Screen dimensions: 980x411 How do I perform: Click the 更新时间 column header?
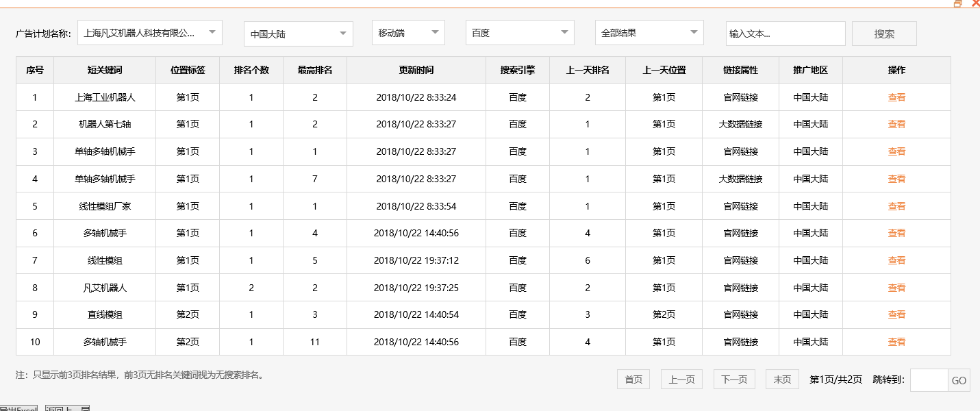tap(416, 69)
